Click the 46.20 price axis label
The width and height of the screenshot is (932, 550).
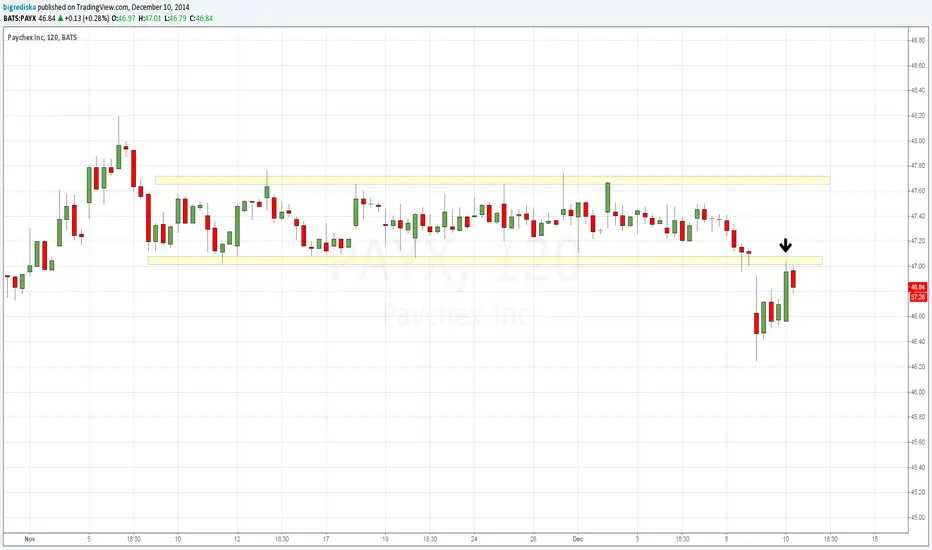[x=918, y=367]
